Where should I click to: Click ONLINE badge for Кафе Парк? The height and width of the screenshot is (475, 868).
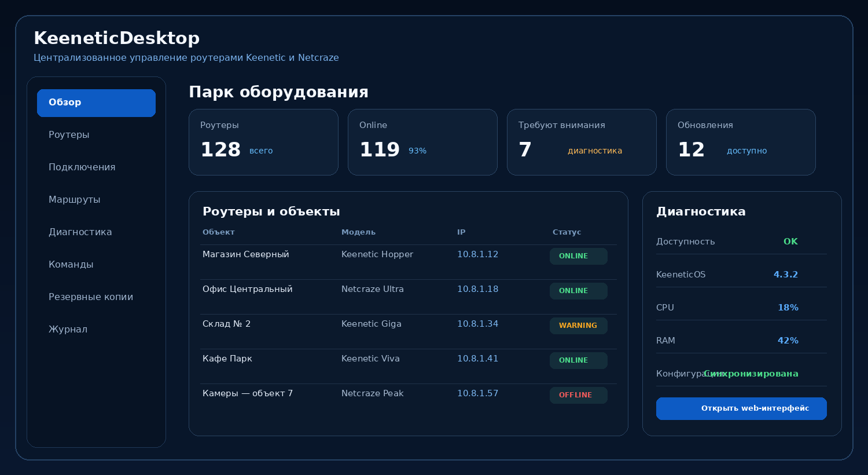tap(579, 360)
